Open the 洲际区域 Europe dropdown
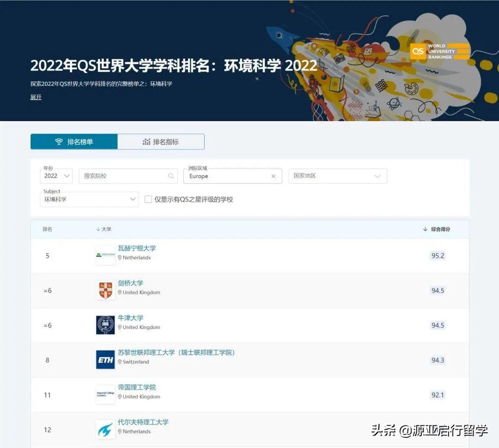 click(x=232, y=176)
